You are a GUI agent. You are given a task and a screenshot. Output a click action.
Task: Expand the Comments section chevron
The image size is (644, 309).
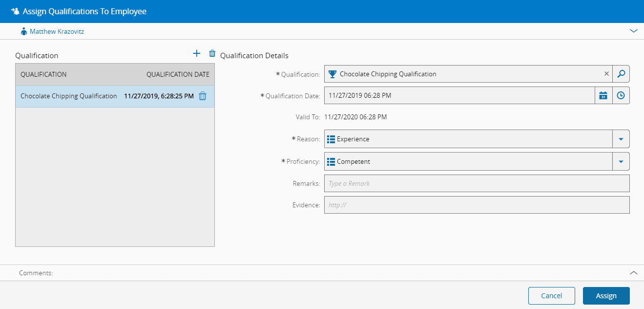633,273
